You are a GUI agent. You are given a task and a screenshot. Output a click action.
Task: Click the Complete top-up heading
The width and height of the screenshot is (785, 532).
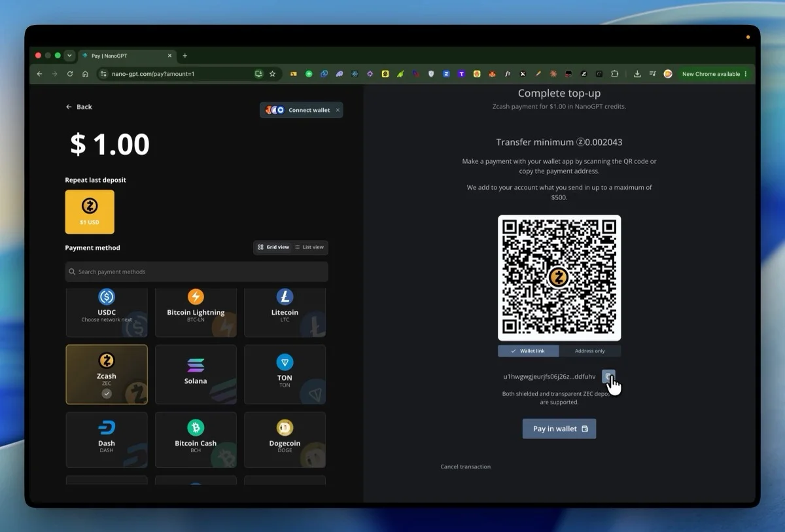(x=559, y=94)
